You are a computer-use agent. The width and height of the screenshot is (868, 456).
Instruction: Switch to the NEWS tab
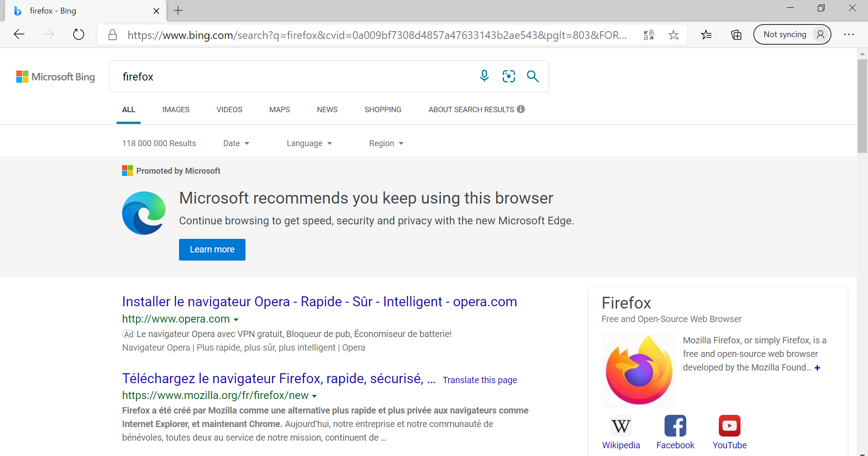pyautogui.click(x=327, y=109)
